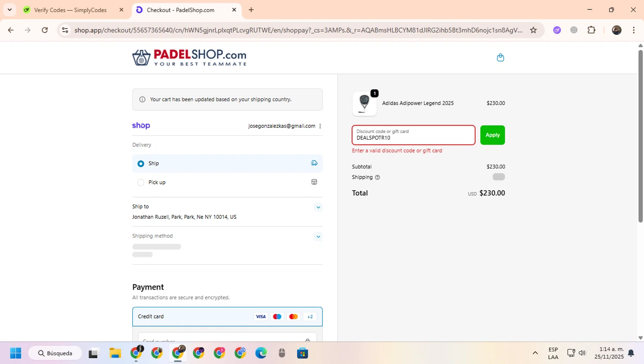Click the purple extension icon in toolbar

[x=557, y=30]
